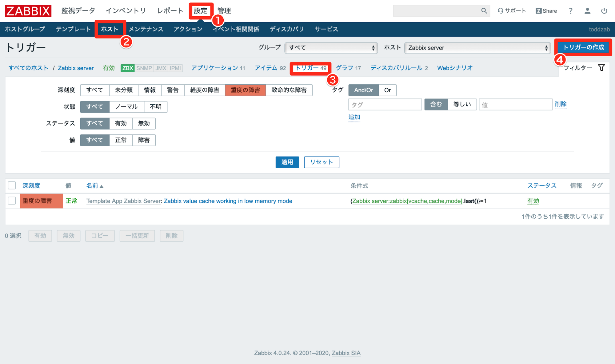Select severity 軽度の障害 option
Image resolution: width=615 pixels, height=364 pixels.
pyautogui.click(x=205, y=90)
